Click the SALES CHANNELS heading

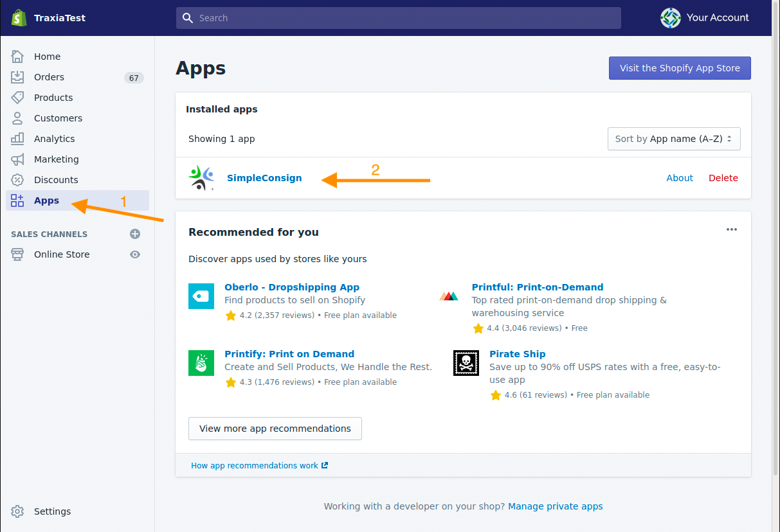tap(50, 234)
